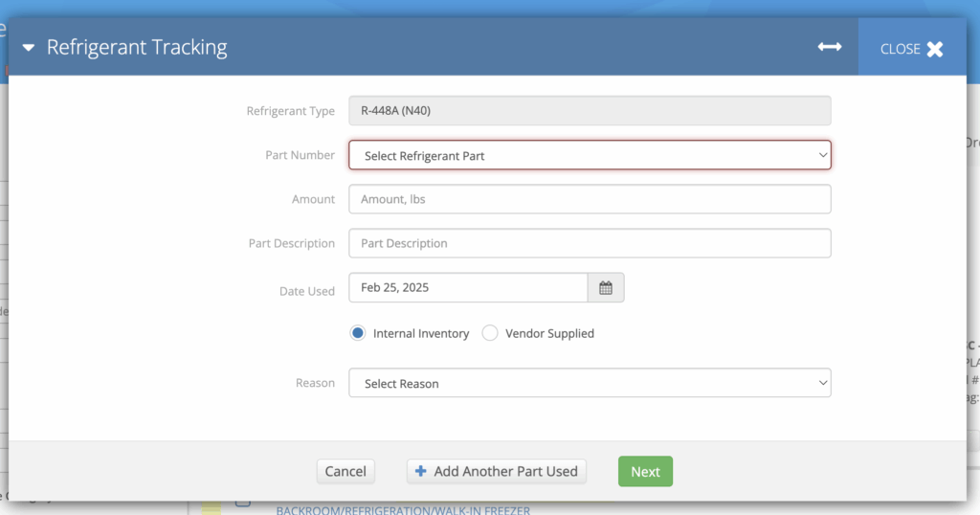Click the X icon beside CLOSE
Viewport: 980px width, 515px height.
(935, 49)
